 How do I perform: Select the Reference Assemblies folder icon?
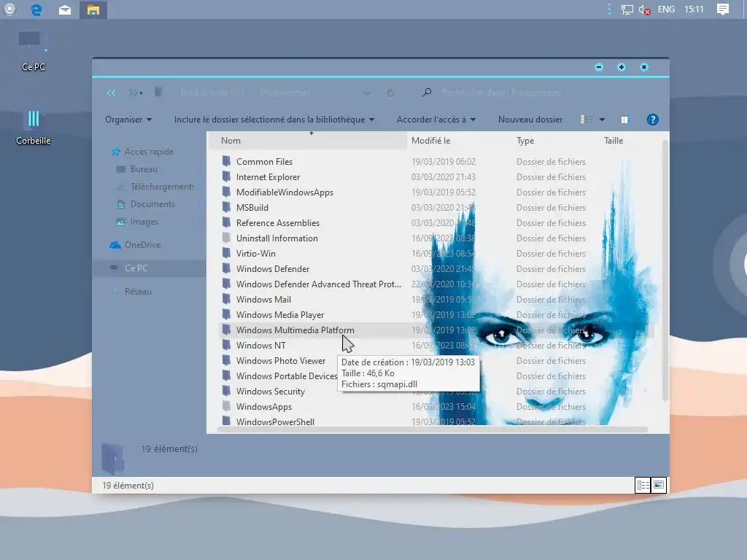click(x=227, y=222)
